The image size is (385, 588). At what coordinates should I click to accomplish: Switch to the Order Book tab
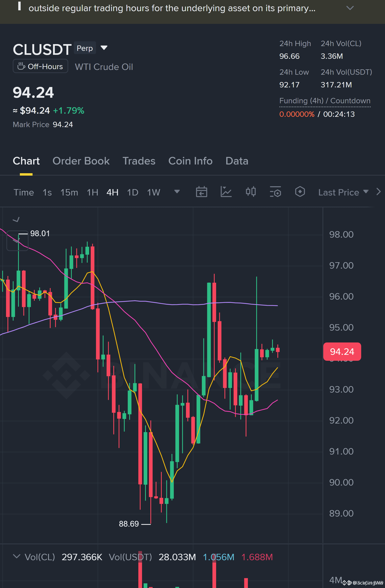pos(81,161)
